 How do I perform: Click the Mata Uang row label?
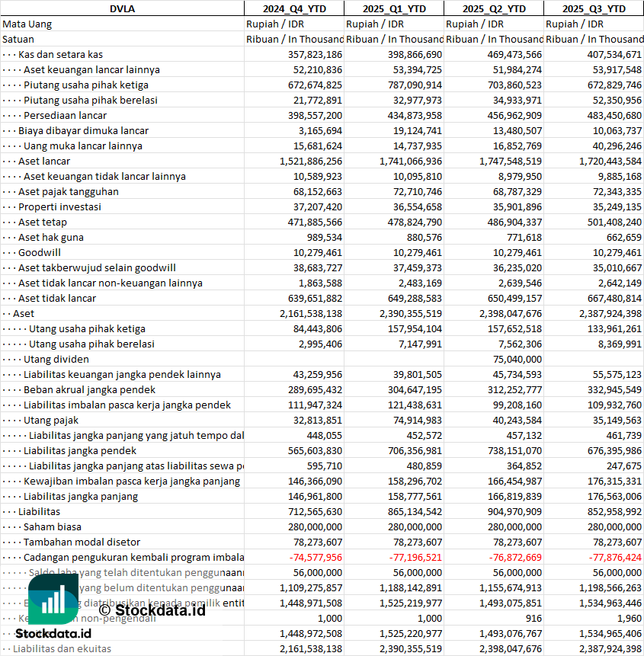coord(27,24)
